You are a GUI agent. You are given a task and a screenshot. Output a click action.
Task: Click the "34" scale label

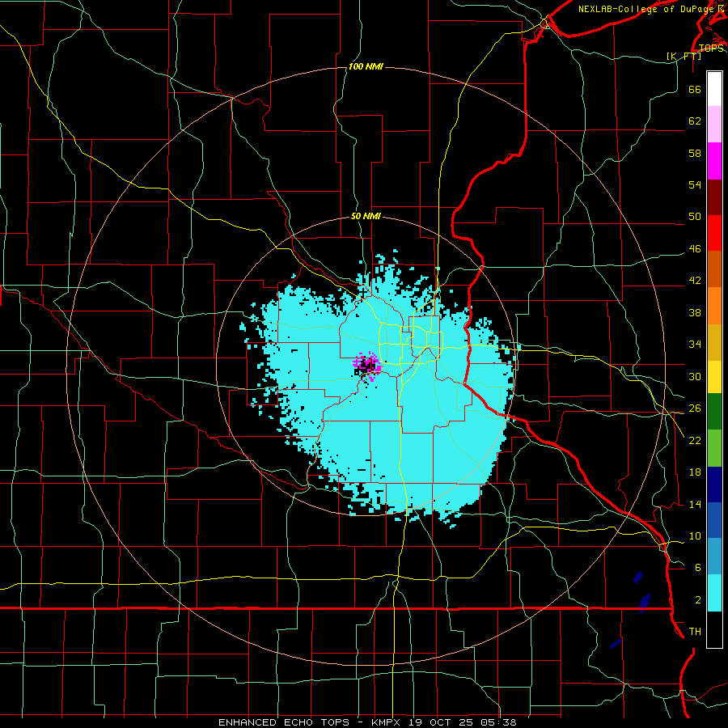pos(695,344)
